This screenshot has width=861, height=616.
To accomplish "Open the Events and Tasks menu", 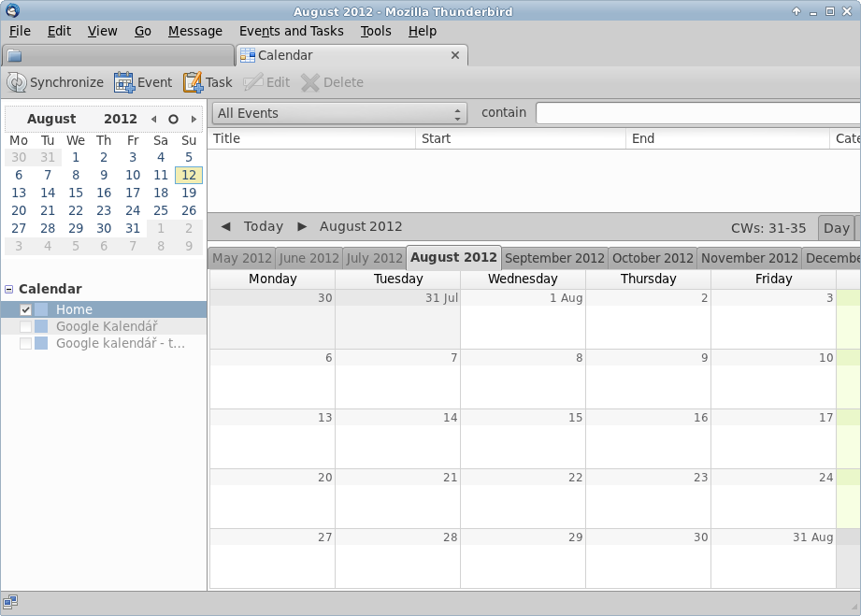I will [x=291, y=31].
